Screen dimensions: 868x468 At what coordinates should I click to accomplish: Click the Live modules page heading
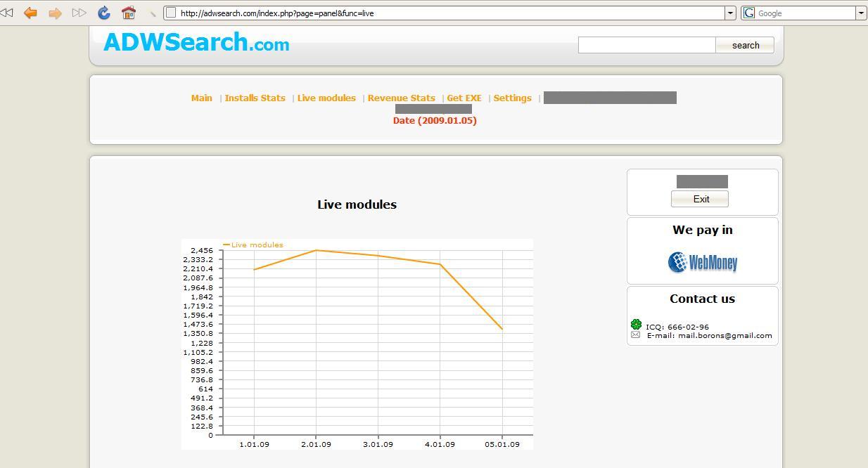pos(357,204)
